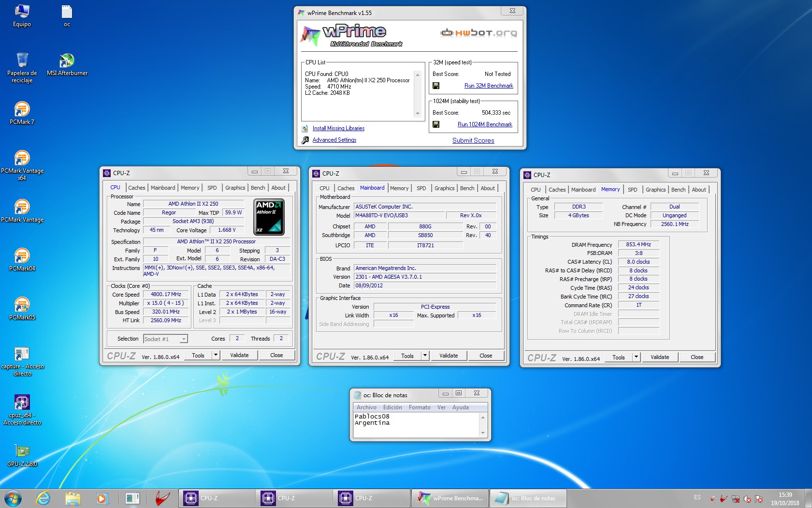Switch to wPrime Benchmark taskbar button

[x=449, y=498]
